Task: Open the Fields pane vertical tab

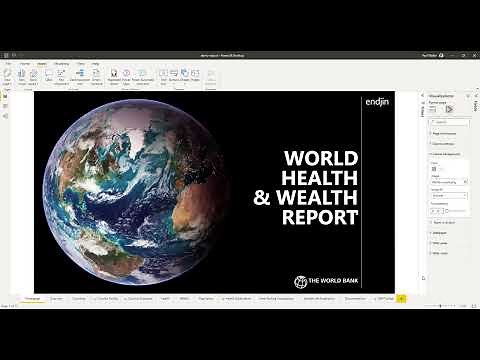Action: click(x=476, y=106)
